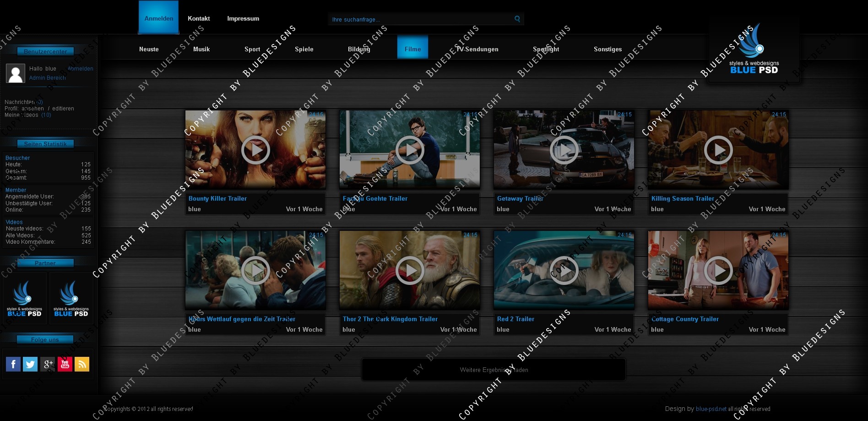Image resolution: width=868 pixels, height=421 pixels.
Task: Open the Bounty Killer Trailer title link
Action: pos(217,198)
